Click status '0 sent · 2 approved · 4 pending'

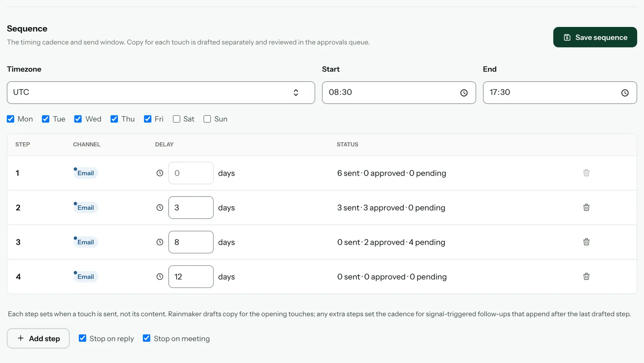click(391, 242)
